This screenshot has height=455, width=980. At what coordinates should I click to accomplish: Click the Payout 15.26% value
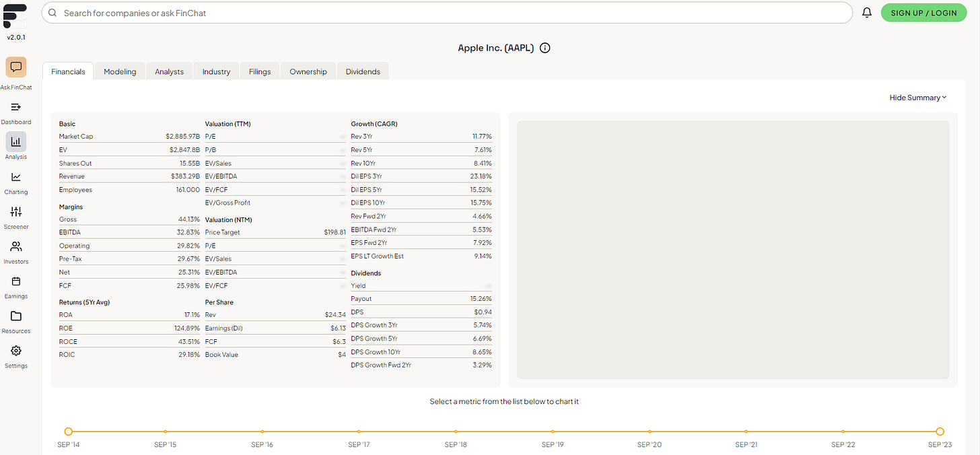[x=481, y=299]
